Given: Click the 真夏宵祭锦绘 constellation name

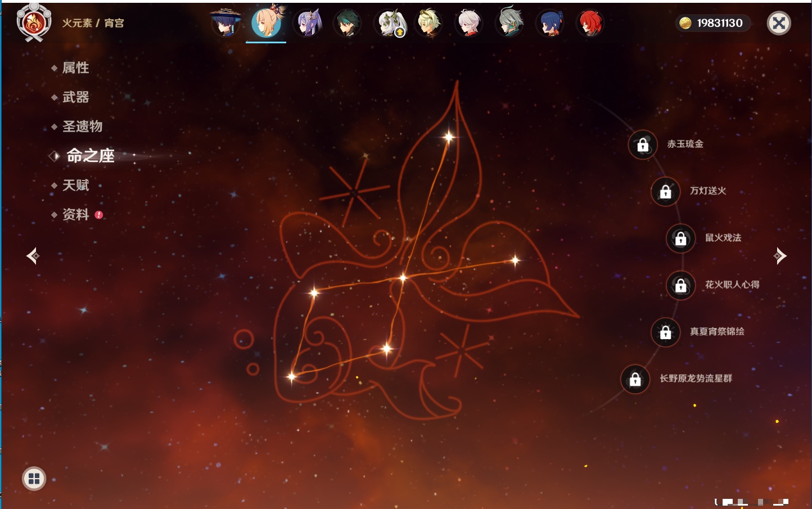Looking at the screenshot, I should [717, 331].
